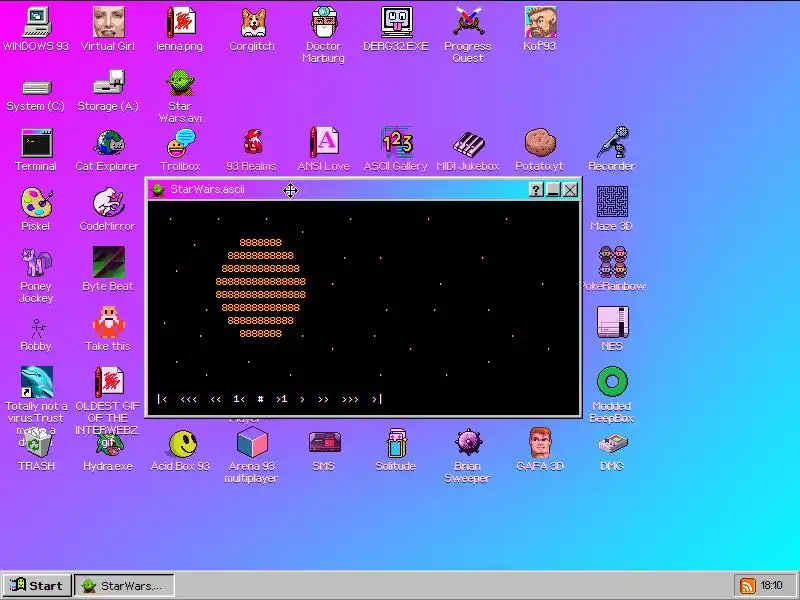Launch the Solitude icon

point(396,450)
